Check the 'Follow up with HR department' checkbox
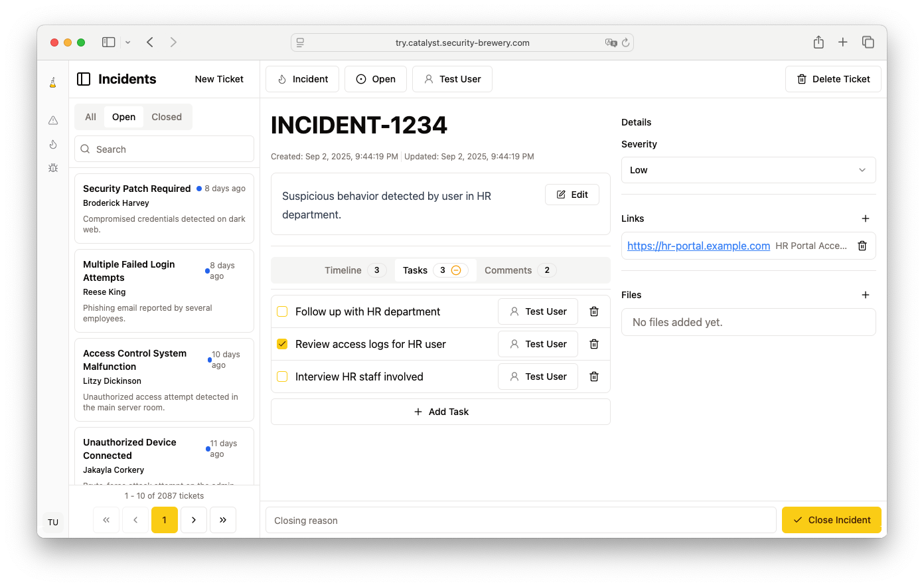This screenshot has height=587, width=924. pos(282,311)
